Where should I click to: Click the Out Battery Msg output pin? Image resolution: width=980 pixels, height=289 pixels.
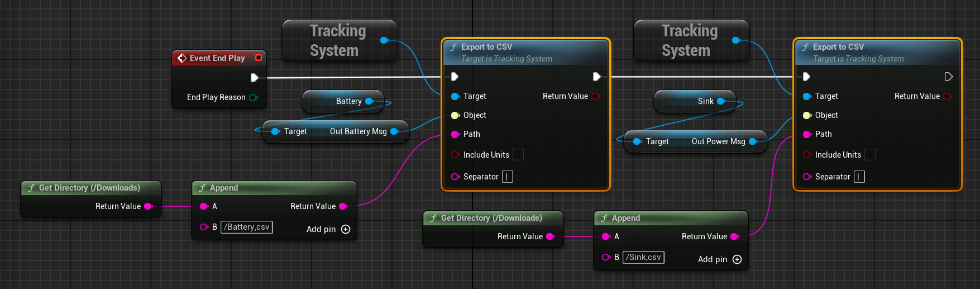pos(394,131)
